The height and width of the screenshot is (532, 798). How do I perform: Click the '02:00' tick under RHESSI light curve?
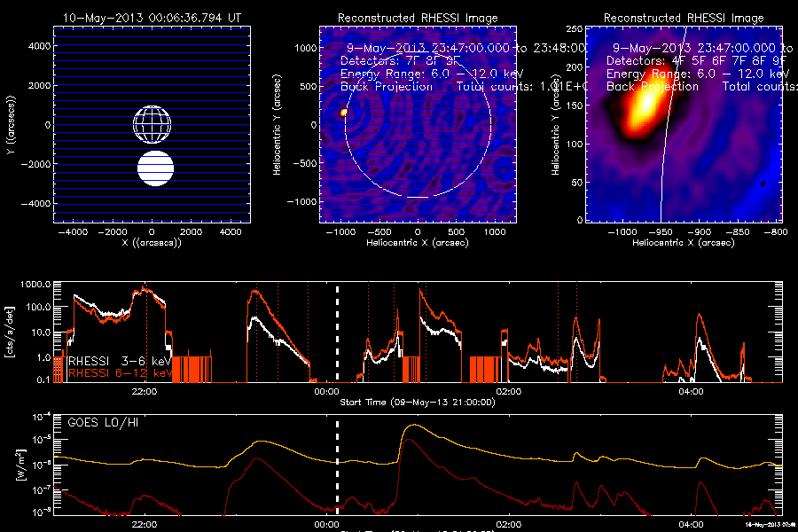508,392
